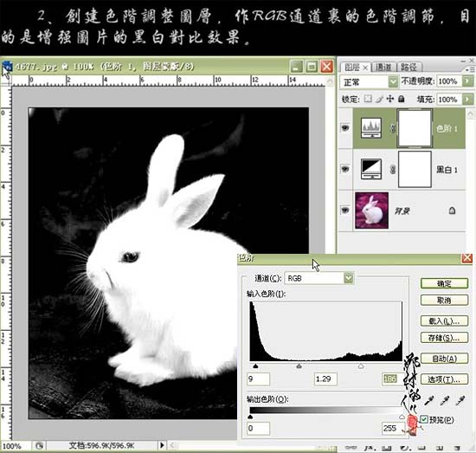This screenshot has height=453, width=476.
Task: Click the Black & White adjustment icon on 黑白 1
Action: (x=371, y=169)
